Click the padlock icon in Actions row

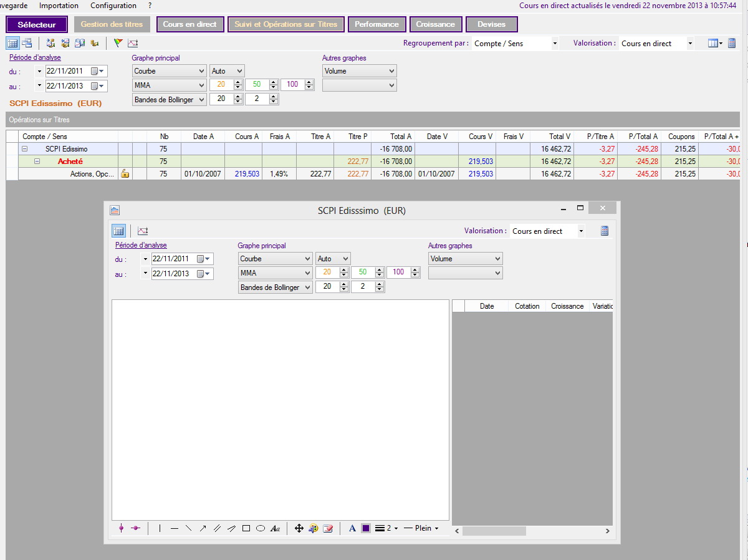tap(125, 174)
